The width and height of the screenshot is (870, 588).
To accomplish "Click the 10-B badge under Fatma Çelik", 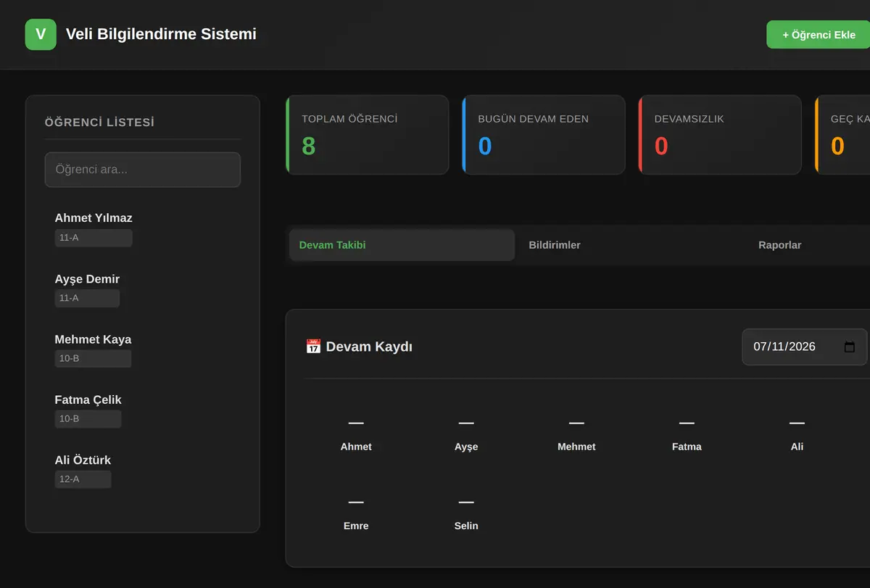I will tap(88, 418).
